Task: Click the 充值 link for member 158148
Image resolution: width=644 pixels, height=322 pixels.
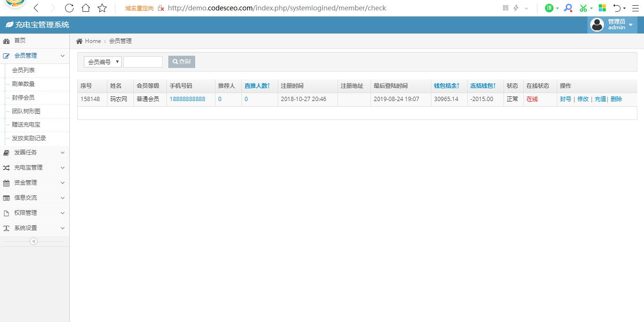Action: coord(600,99)
